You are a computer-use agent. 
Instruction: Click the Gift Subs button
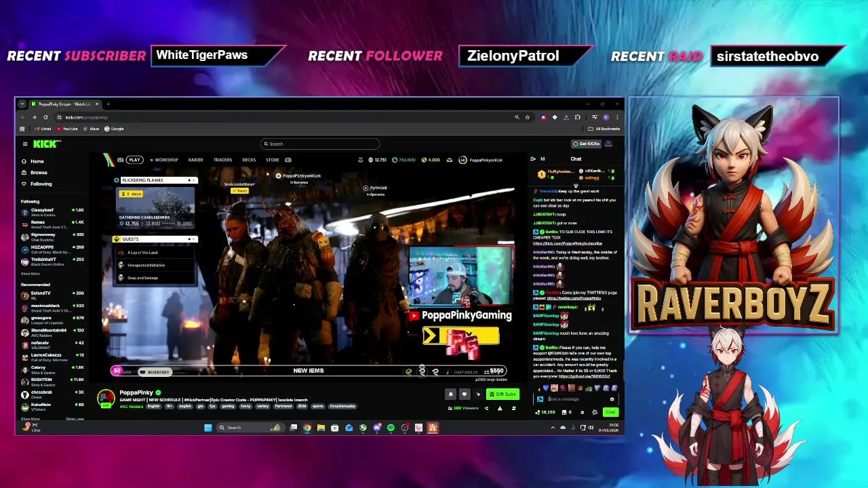point(502,394)
